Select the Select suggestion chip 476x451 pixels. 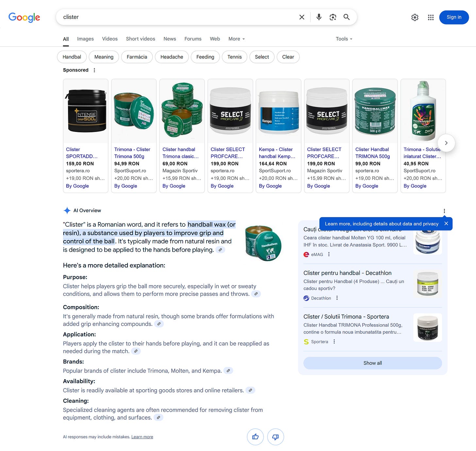pyautogui.click(x=262, y=57)
